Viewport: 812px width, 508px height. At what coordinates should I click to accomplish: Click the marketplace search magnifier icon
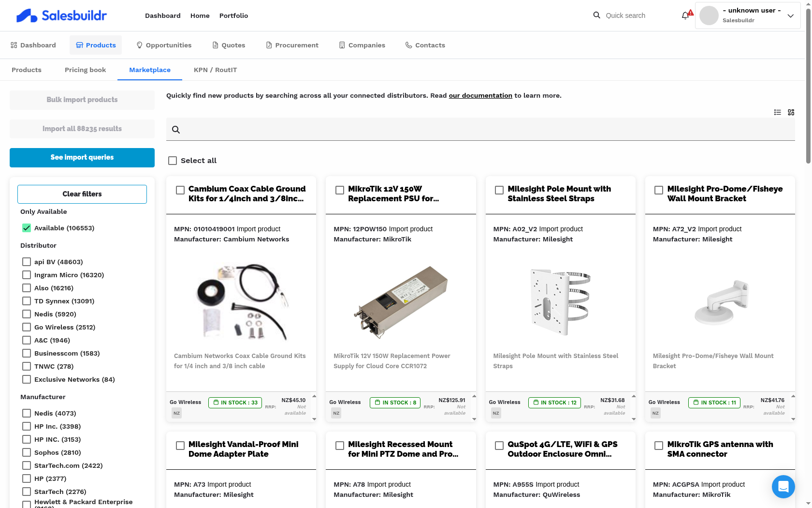click(x=176, y=130)
